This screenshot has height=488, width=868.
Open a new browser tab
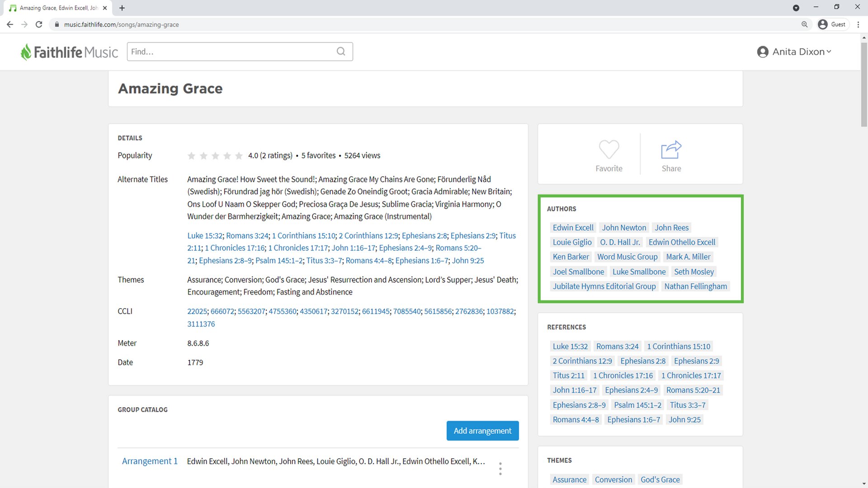tap(122, 8)
